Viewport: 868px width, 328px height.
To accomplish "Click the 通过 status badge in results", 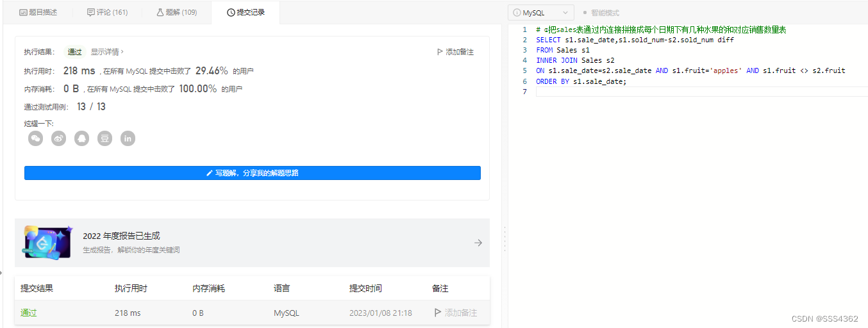I will pyautogui.click(x=75, y=52).
